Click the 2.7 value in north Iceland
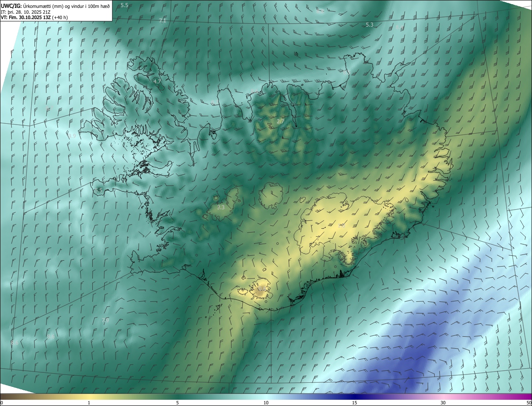 coord(281,122)
